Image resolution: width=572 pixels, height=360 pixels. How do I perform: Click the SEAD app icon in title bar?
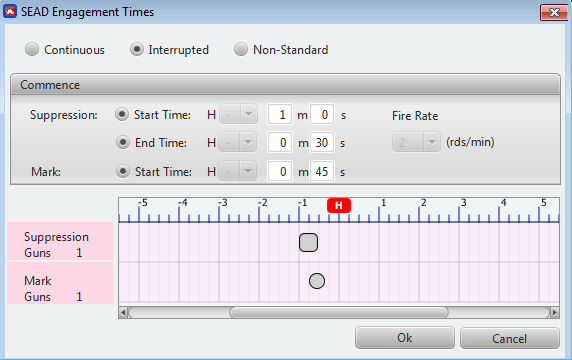[10, 11]
